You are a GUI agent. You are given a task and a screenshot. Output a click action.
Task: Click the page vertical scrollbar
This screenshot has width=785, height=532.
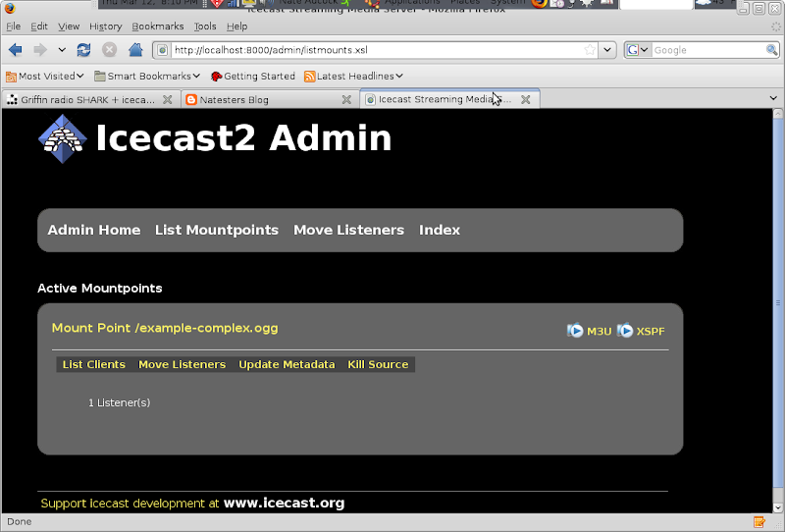point(777,302)
